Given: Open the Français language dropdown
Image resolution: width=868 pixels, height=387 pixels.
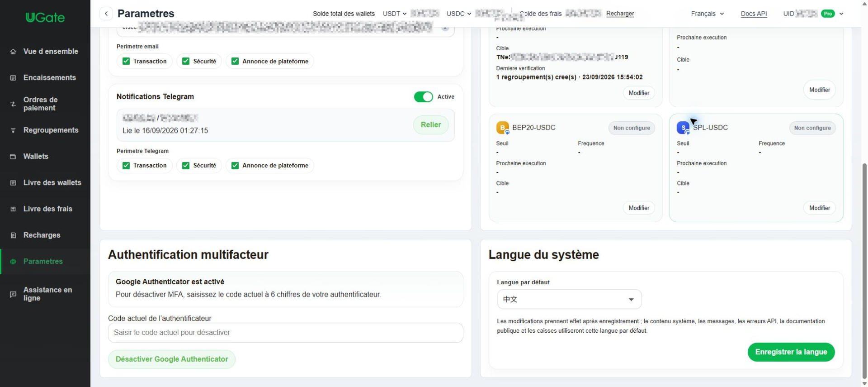Looking at the screenshot, I should (708, 14).
